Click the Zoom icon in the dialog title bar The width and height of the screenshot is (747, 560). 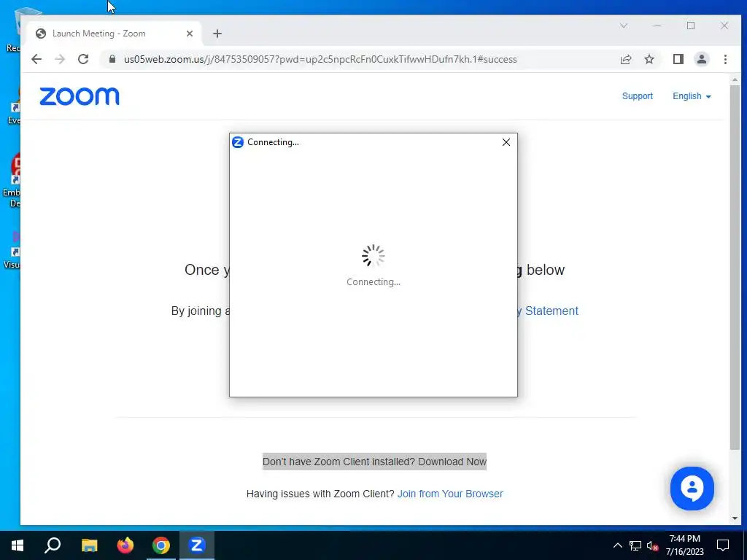(238, 142)
